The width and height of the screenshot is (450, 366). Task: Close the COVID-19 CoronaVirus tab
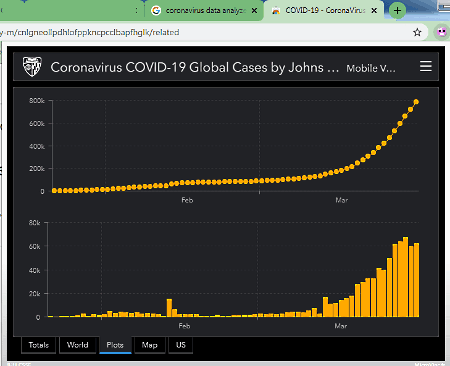pos(374,11)
